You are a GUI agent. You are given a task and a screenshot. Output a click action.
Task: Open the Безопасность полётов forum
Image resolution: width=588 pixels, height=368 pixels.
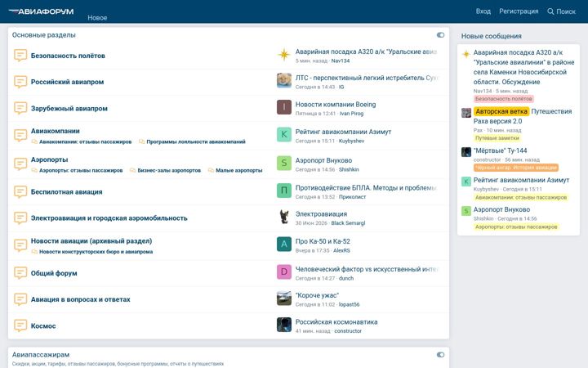[x=68, y=56]
